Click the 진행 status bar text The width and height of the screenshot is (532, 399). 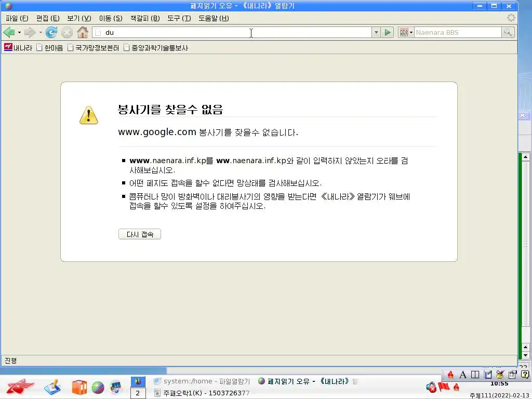[10, 361]
